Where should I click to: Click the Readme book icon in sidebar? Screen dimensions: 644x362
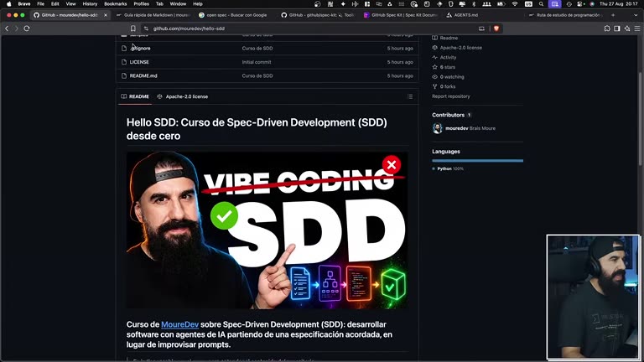pyautogui.click(x=434, y=38)
